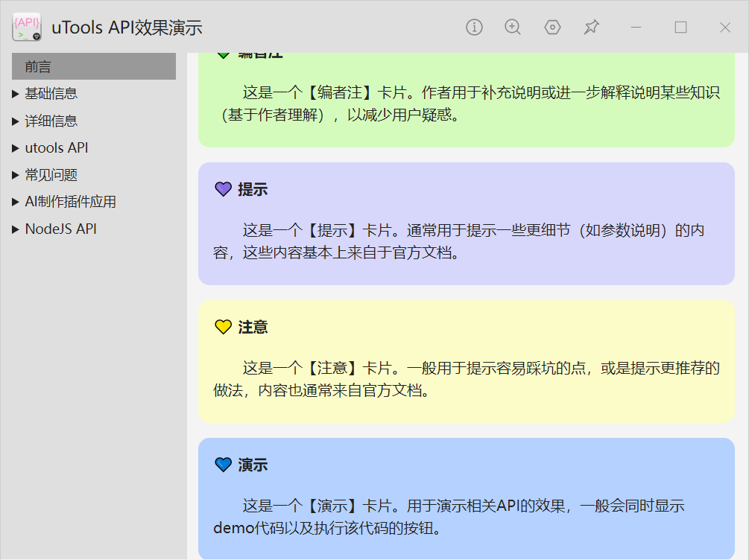Image resolution: width=749 pixels, height=560 pixels.
Task: Click the uTools API plugin logo icon
Action: 27,28
